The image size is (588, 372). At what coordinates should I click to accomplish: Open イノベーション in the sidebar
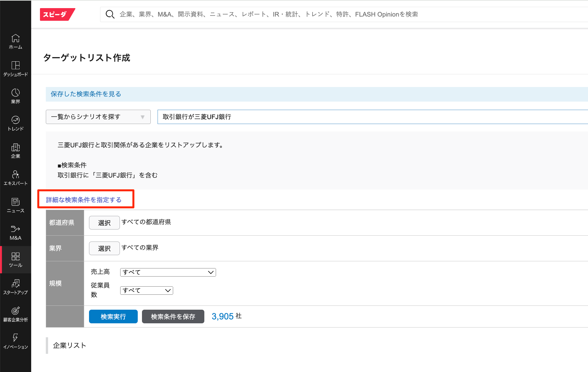(x=16, y=341)
